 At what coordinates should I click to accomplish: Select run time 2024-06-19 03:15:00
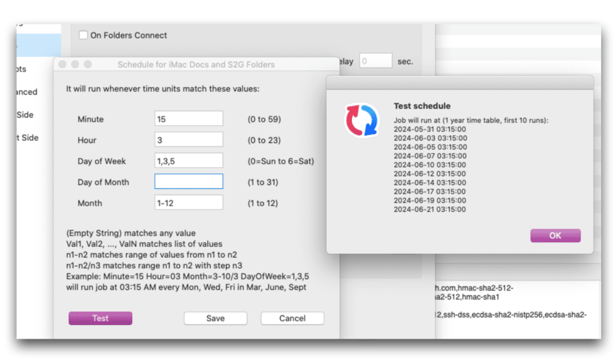430,200
